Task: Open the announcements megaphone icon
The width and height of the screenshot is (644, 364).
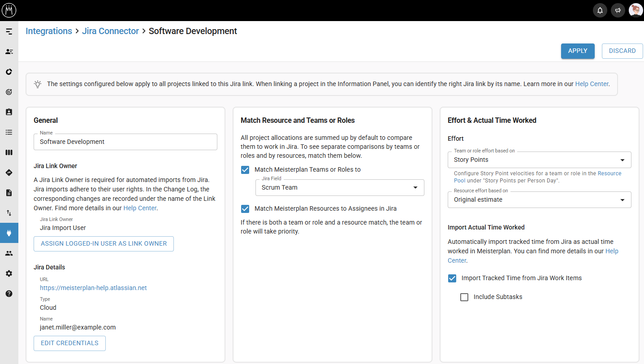Action: coord(618,10)
